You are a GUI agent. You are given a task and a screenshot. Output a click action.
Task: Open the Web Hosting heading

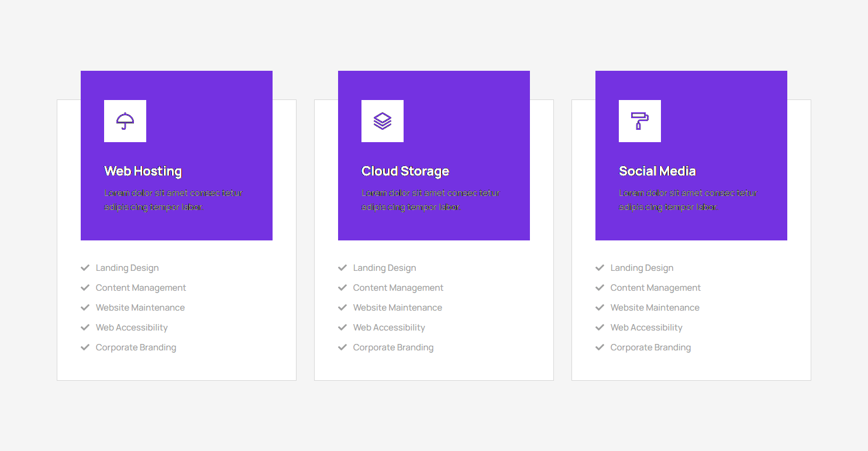tap(143, 171)
